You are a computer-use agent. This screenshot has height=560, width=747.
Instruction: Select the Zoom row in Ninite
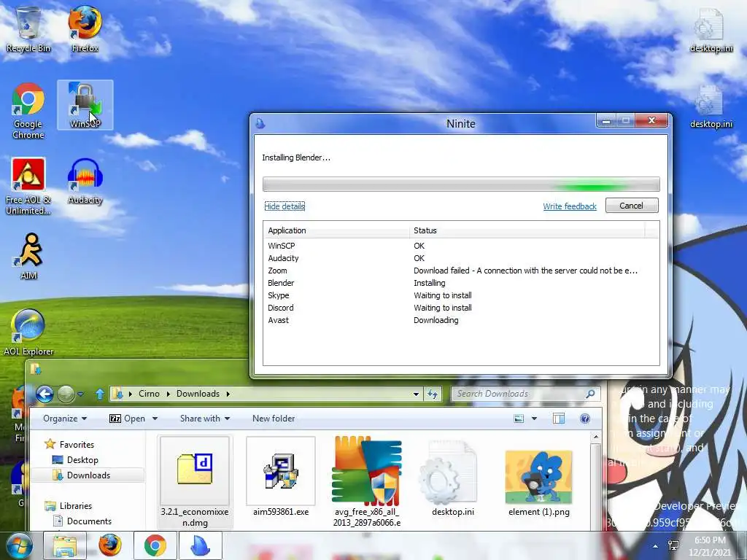click(x=461, y=271)
